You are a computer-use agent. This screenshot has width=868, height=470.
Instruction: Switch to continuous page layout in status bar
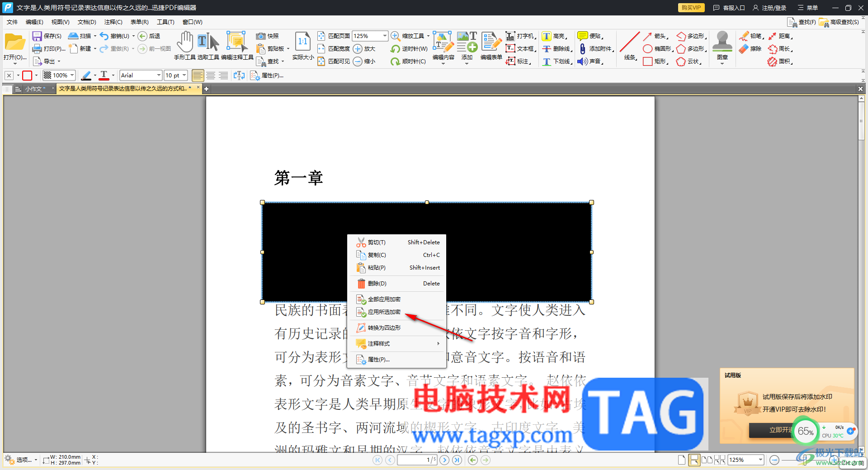click(694, 460)
